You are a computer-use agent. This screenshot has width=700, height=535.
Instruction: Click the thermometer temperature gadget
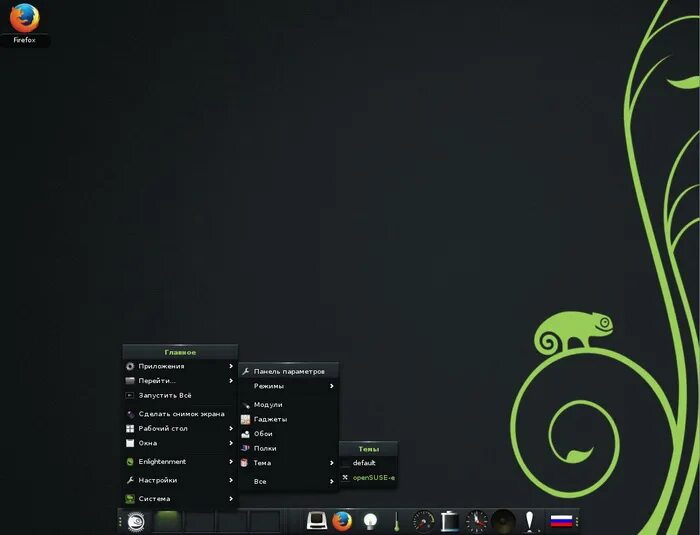coord(396,521)
